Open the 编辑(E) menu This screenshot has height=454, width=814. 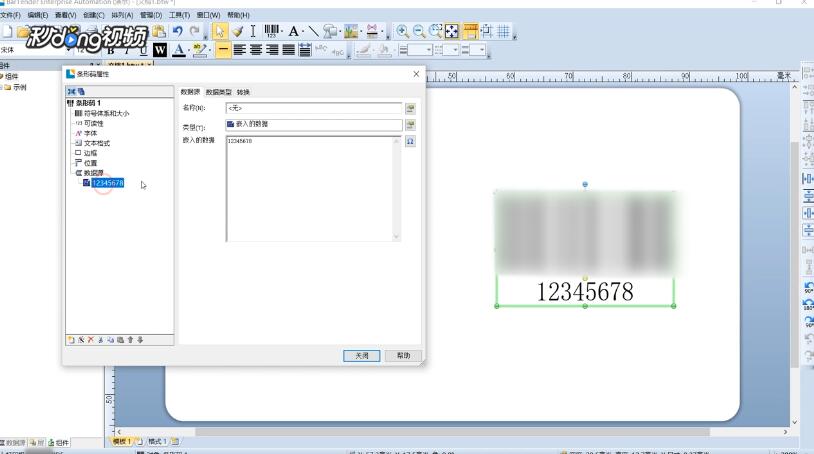(37, 15)
